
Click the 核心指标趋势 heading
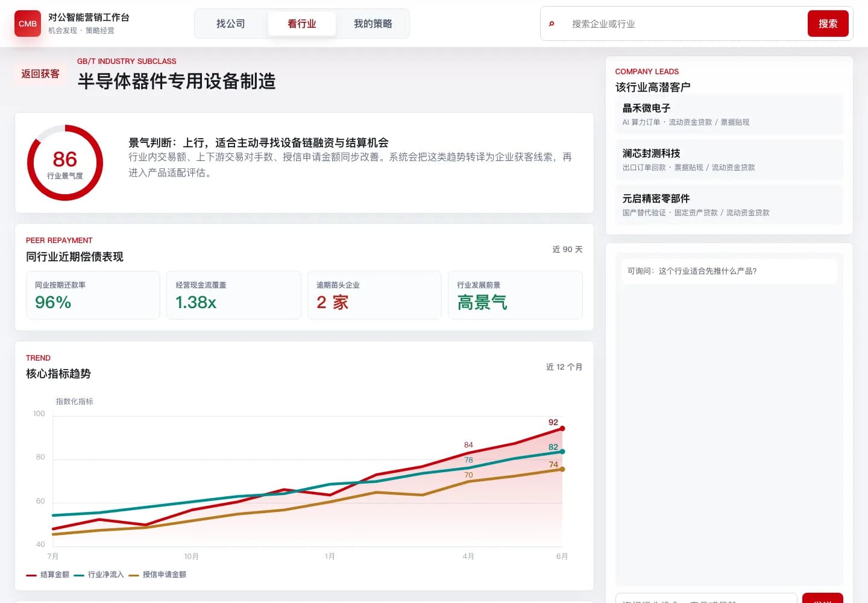(58, 374)
